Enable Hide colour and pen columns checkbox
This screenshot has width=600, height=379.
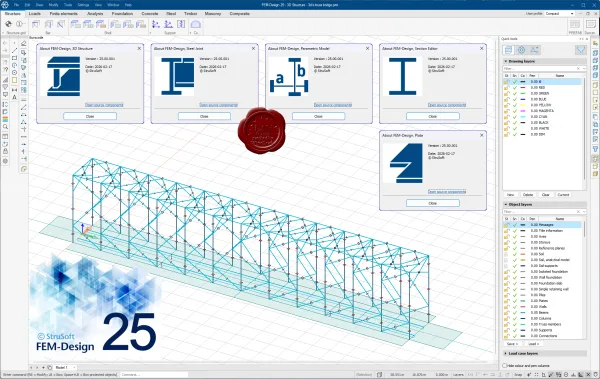coord(505,366)
